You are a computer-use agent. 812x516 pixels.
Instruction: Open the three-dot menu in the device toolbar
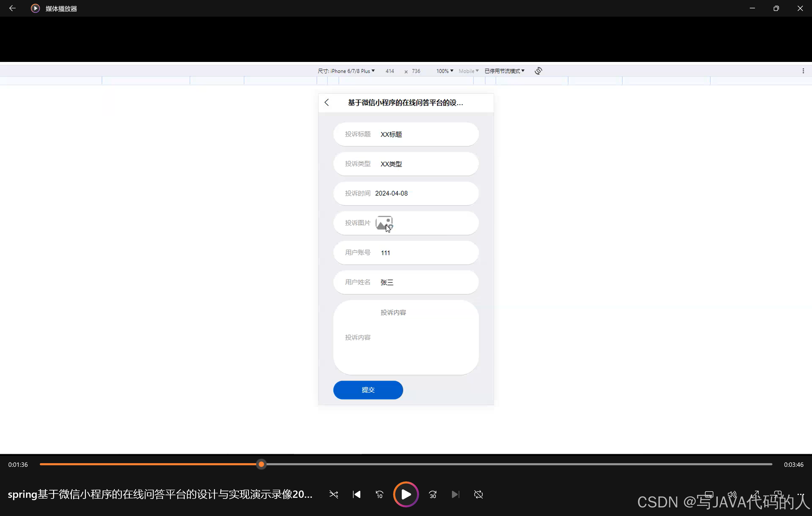803,71
